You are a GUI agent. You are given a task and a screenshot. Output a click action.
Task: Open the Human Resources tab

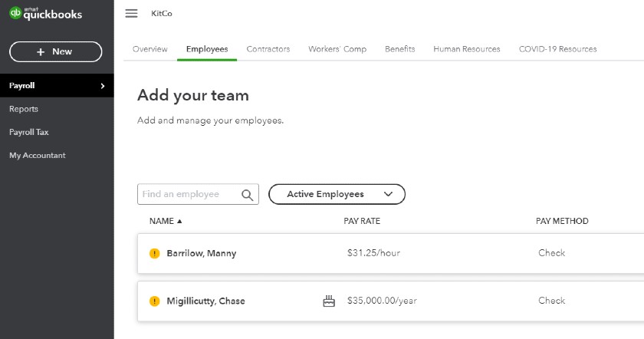pos(467,49)
